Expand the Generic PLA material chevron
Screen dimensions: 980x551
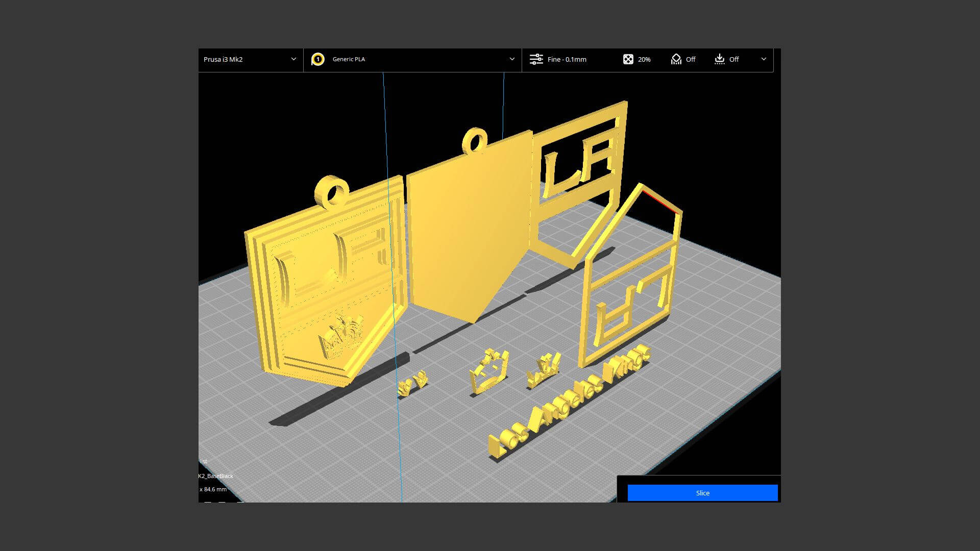[x=512, y=59]
